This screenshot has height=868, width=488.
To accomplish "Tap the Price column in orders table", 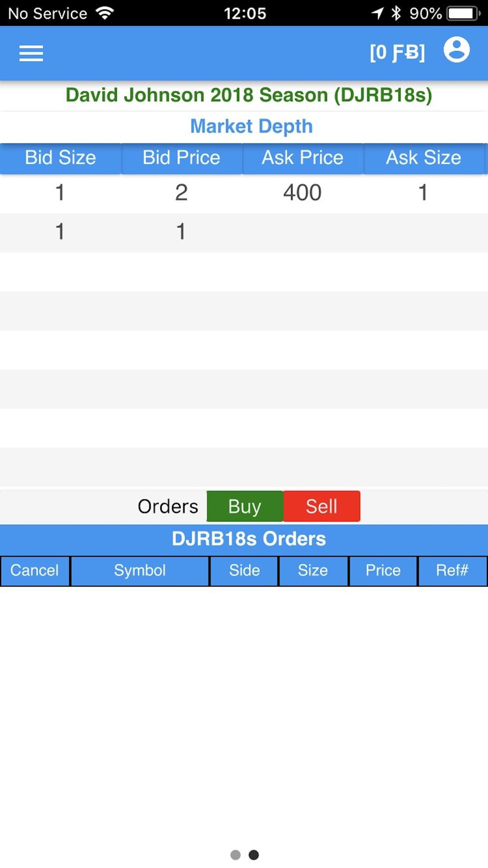I will (383, 570).
